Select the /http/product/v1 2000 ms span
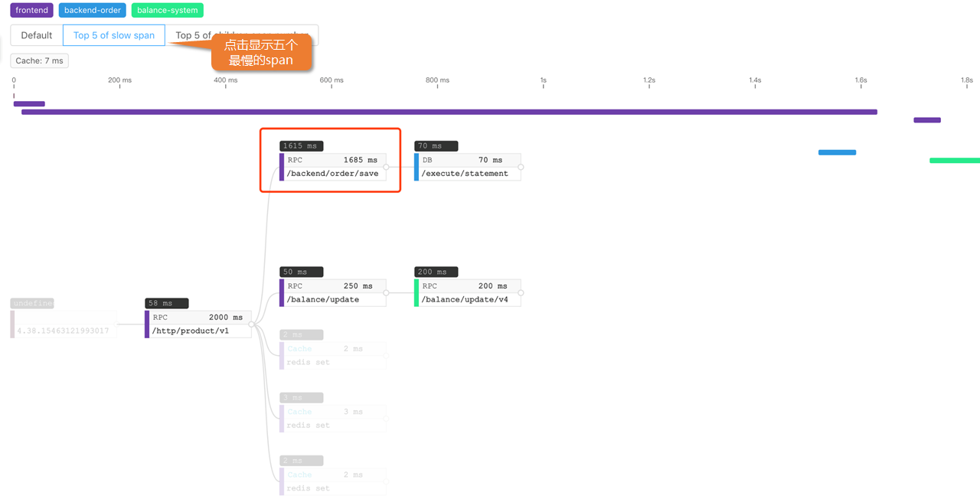 pos(198,324)
